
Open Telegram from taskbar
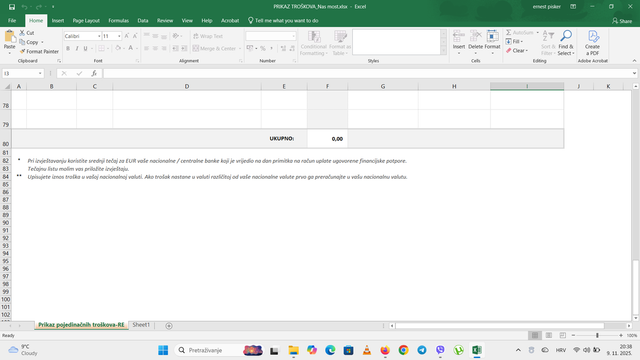pyautogui.click(x=422, y=350)
